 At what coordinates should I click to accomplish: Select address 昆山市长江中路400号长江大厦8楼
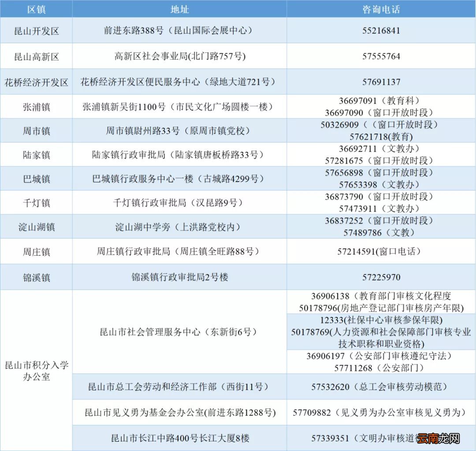[179, 438]
